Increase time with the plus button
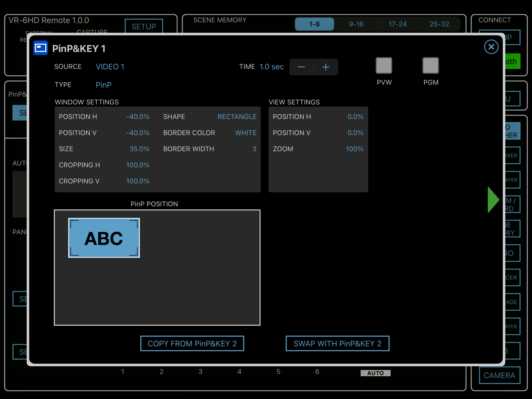532x399 pixels. (x=326, y=67)
